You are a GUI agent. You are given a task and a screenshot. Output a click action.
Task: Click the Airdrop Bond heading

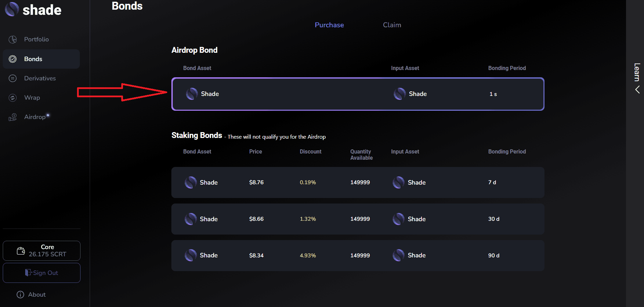click(195, 50)
